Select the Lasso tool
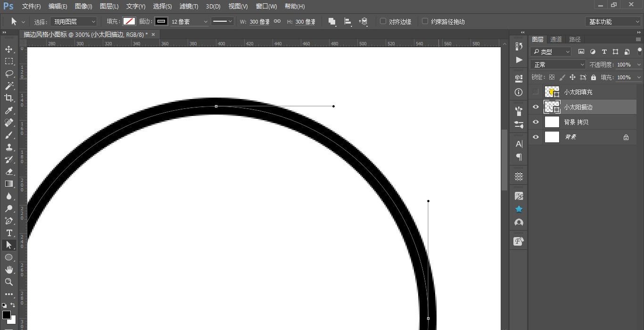Viewport: 644px width, 330px height. tap(8, 74)
